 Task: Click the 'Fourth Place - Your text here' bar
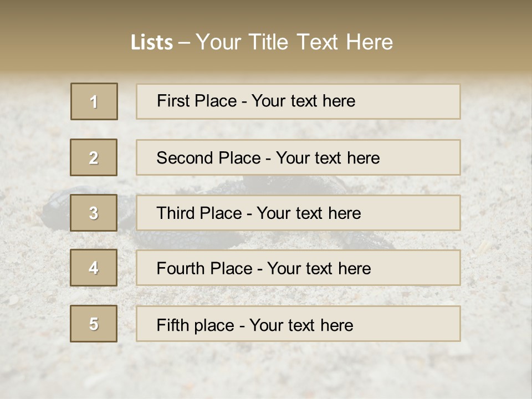click(x=298, y=268)
